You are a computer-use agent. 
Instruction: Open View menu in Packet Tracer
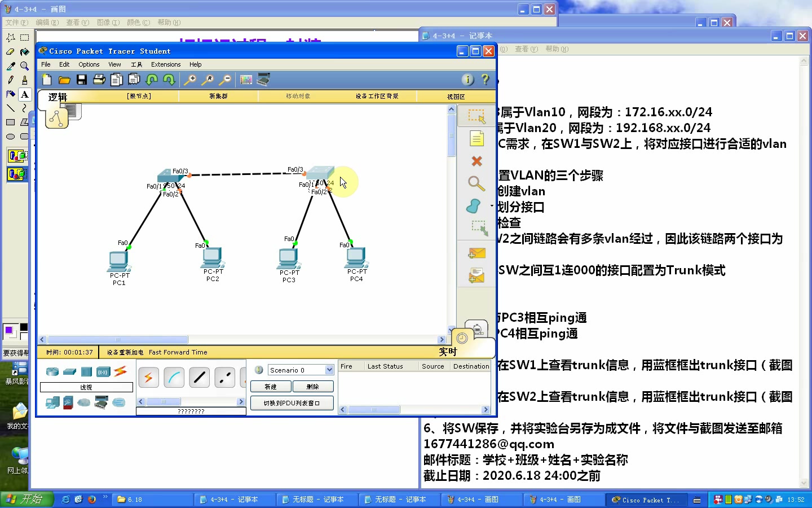114,64
